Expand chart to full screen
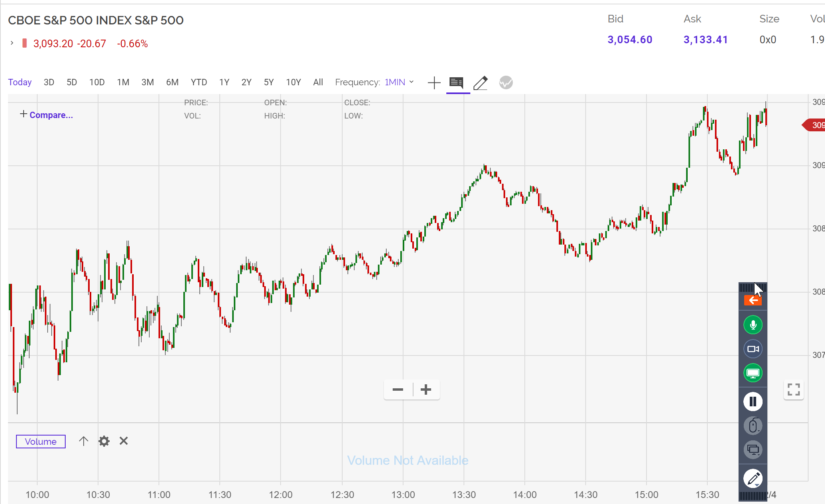This screenshot has height=504, width=825. [793, 390]
